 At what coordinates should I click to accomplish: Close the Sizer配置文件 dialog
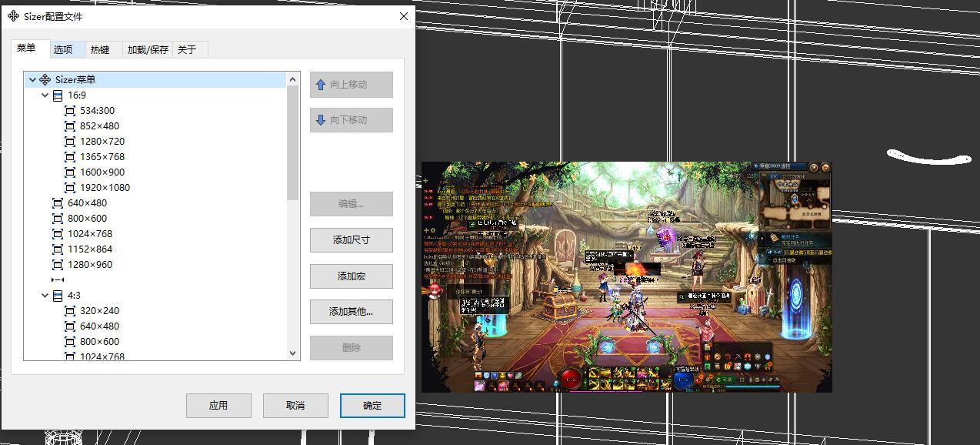pyautogui.click(x=404, y=16)
